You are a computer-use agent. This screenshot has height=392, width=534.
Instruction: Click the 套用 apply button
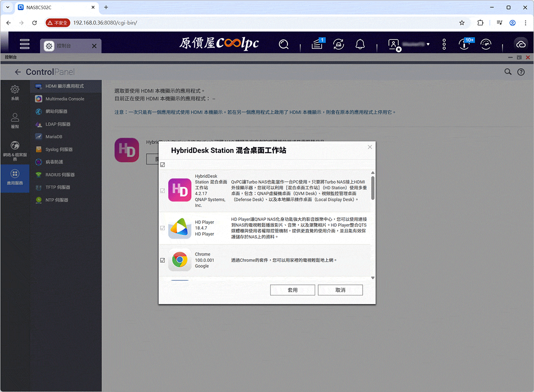pyautogui.click(x=292, y=290)
